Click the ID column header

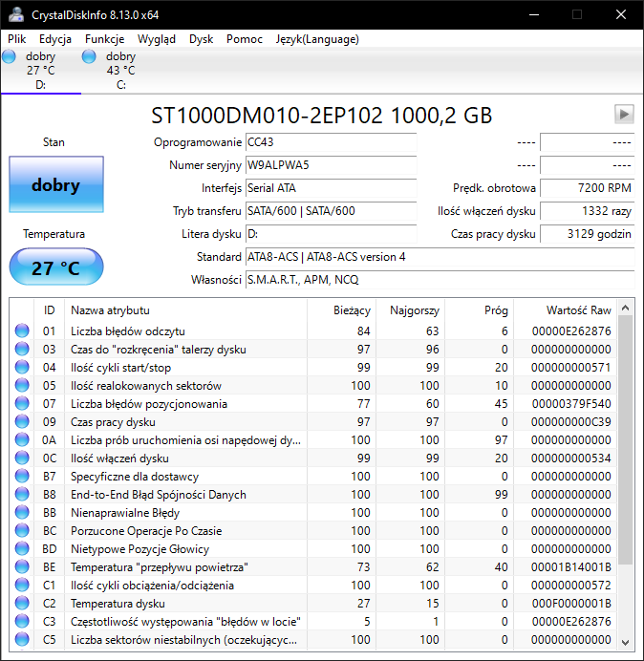pos(50,310)
